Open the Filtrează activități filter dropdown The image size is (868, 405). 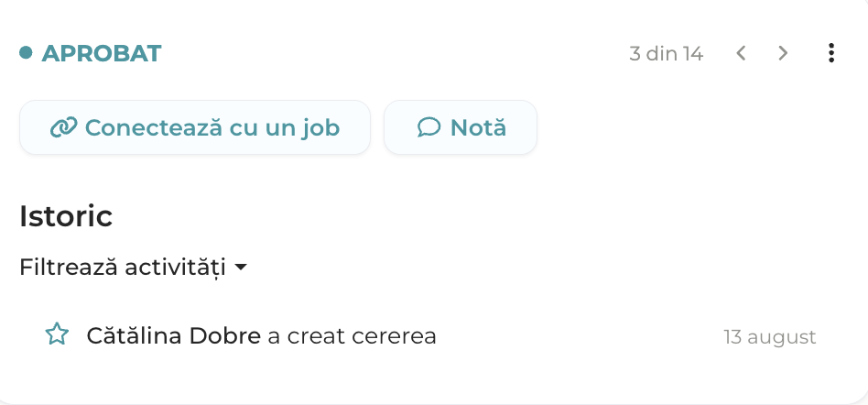tap(133, 267)
